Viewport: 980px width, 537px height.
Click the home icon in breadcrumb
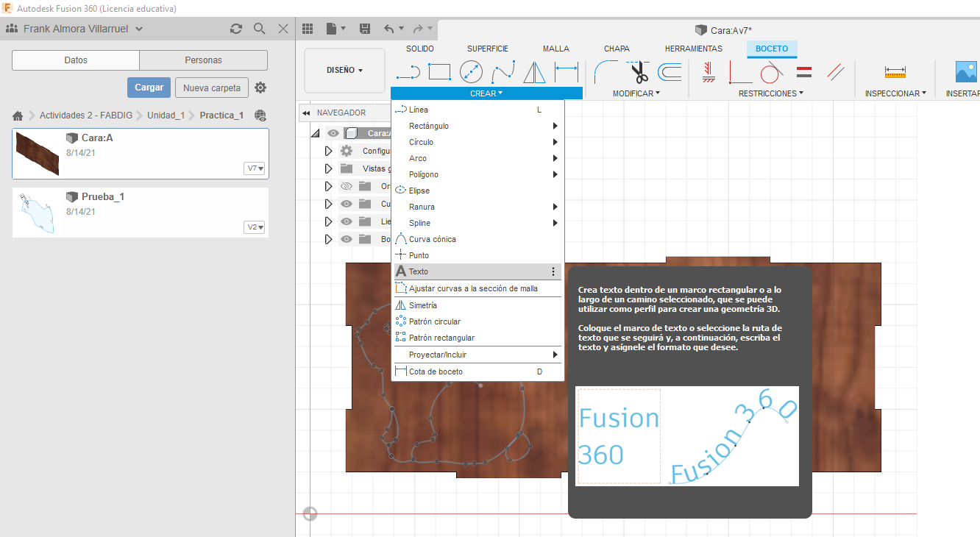(18, 115)
